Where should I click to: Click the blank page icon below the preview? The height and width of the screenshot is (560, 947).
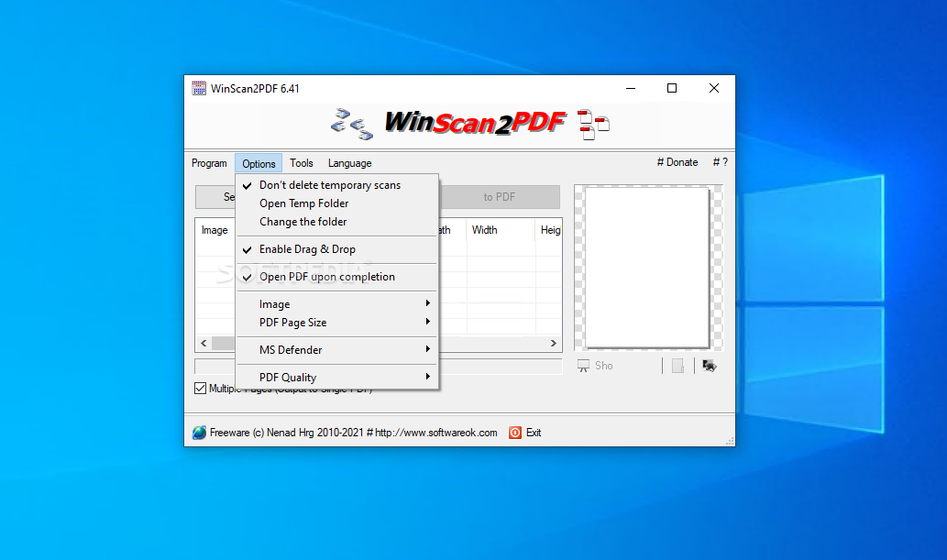[677, 366]
